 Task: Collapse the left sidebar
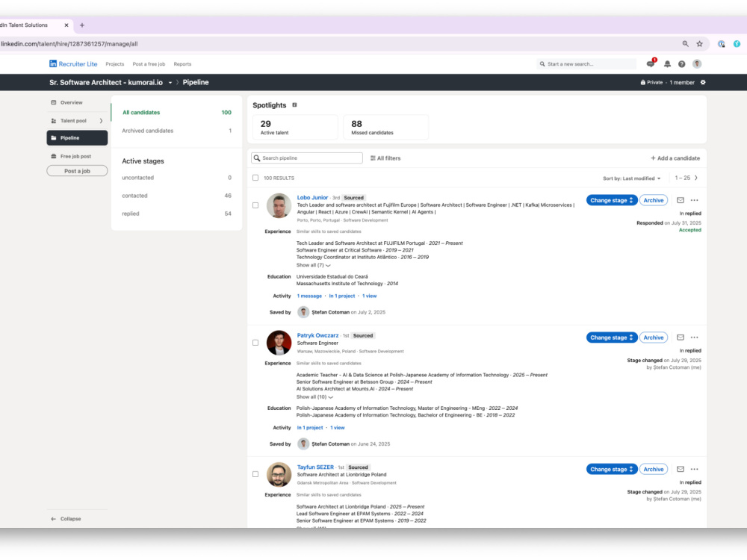[x=66, y=519]
